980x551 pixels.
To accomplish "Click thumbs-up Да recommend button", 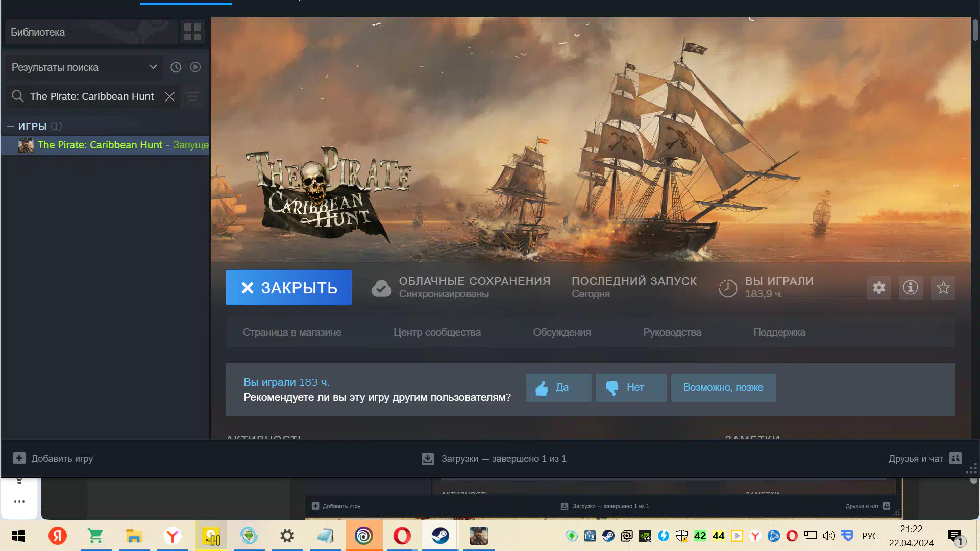I will click(x=558, y=388).
